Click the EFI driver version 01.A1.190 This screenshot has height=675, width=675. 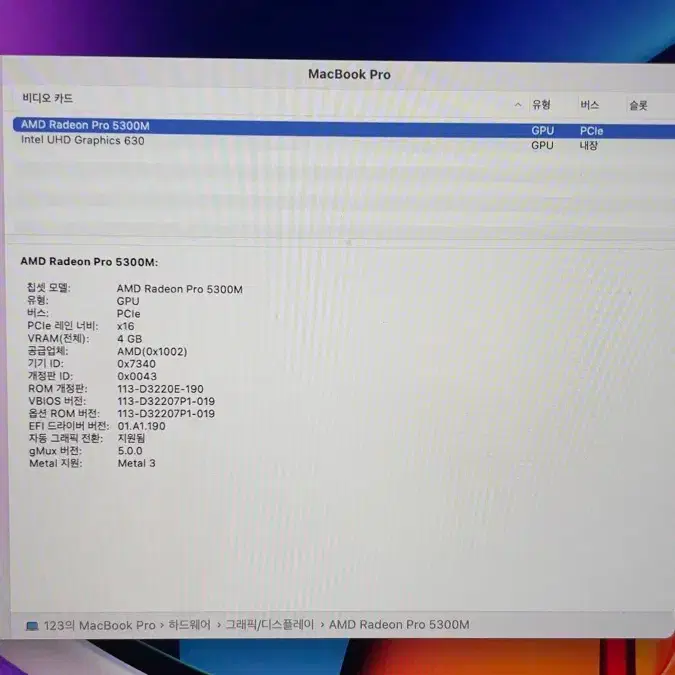(x=142, y=426)
